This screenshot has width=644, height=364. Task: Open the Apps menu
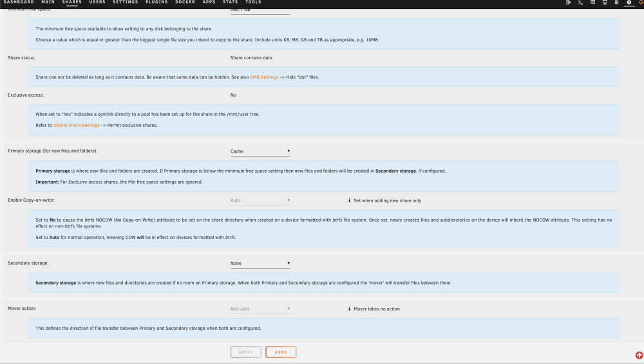coord(209,2)
